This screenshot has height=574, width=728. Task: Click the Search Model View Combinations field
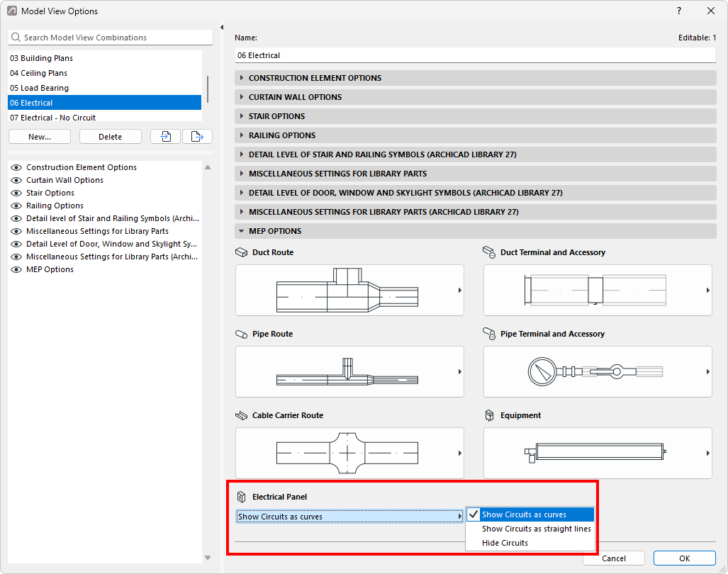[x=111, y=38]
